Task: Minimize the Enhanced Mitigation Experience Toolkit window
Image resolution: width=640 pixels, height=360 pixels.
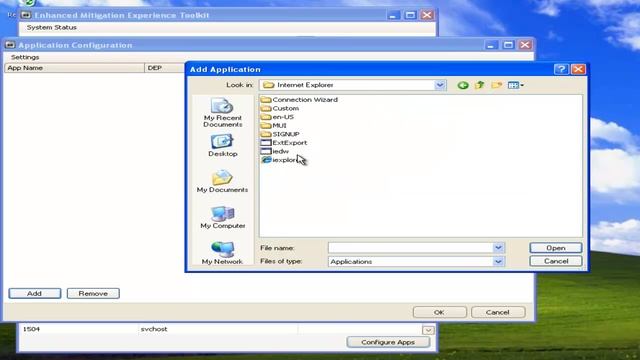Action: (x=393, y=15)
